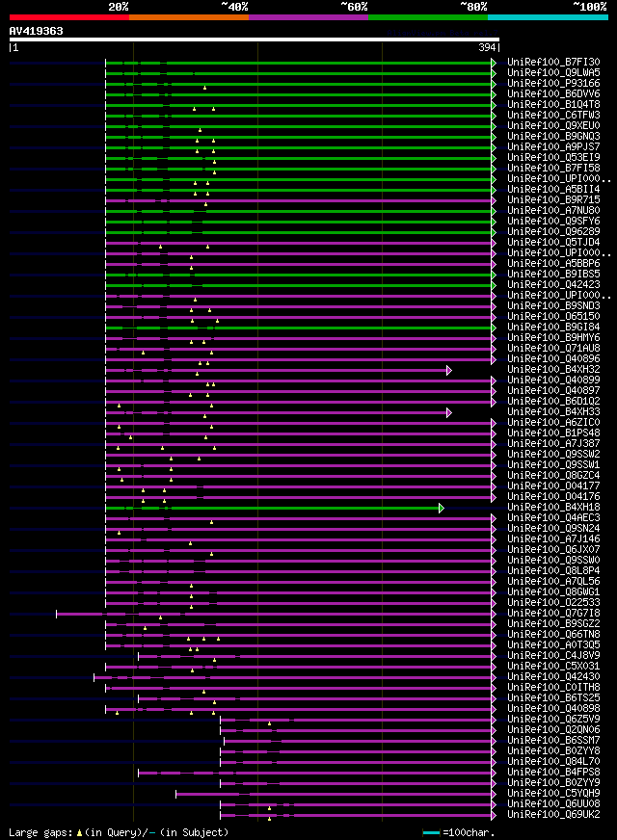The width and height of the screenshot is (617, 840).
Task: Select hit label UniRef100_Q5TJD4
Action: 553,242
